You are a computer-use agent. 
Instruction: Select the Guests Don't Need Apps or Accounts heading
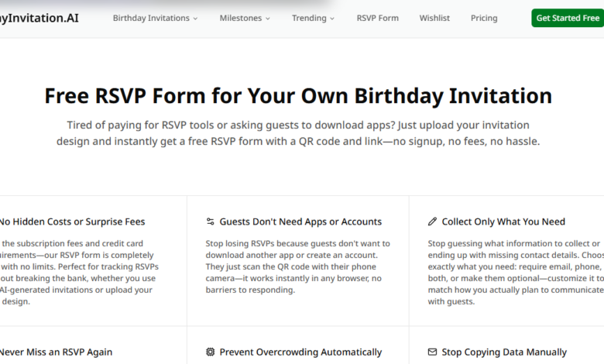tap(300, 221)
